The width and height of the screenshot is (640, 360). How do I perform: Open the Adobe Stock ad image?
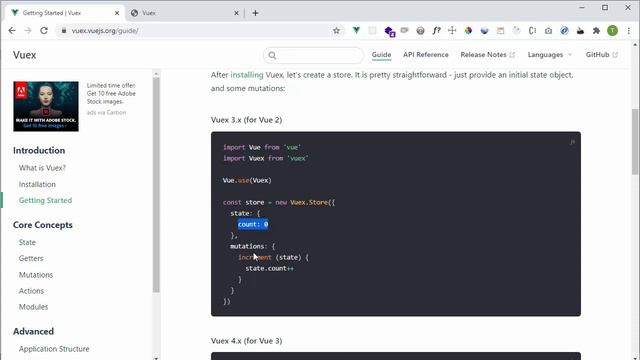point(46,106)
